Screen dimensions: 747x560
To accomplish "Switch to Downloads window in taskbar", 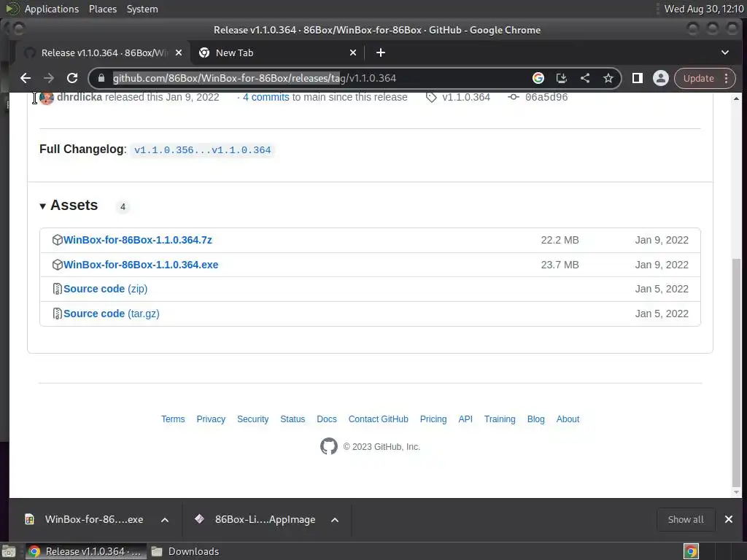I will [185, 551].
